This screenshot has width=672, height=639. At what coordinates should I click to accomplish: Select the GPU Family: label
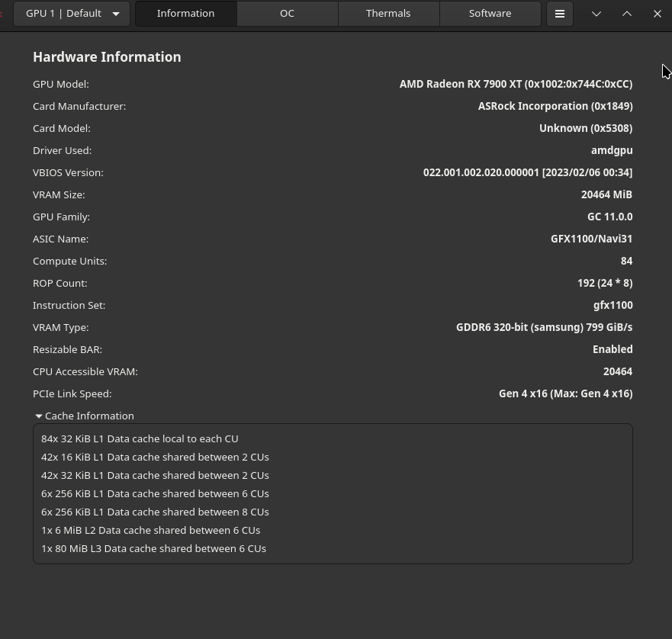tap(61, 217)
